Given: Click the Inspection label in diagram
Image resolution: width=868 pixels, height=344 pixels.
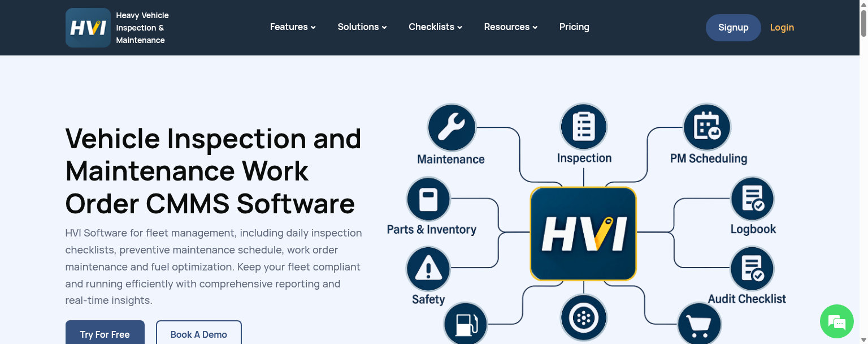Looking at the screenshot, I should 584,158.
